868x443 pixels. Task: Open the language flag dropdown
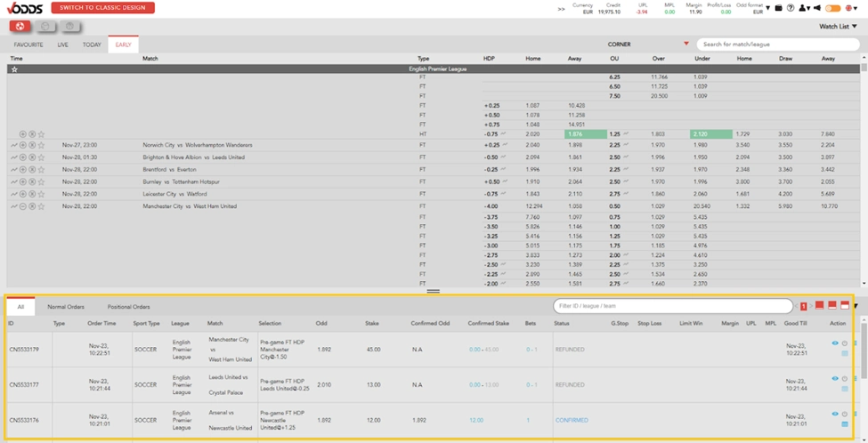pyautogui.click(x=852, y=8)
